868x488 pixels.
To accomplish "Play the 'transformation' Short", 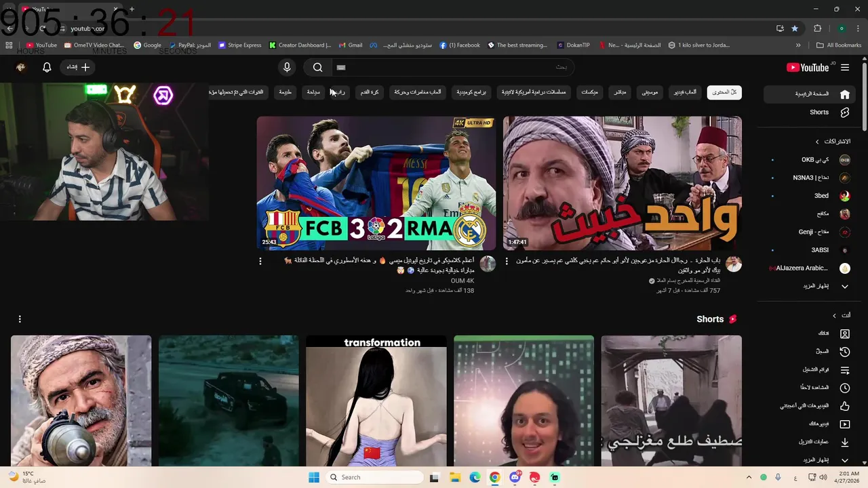I will tap(376, 401).
